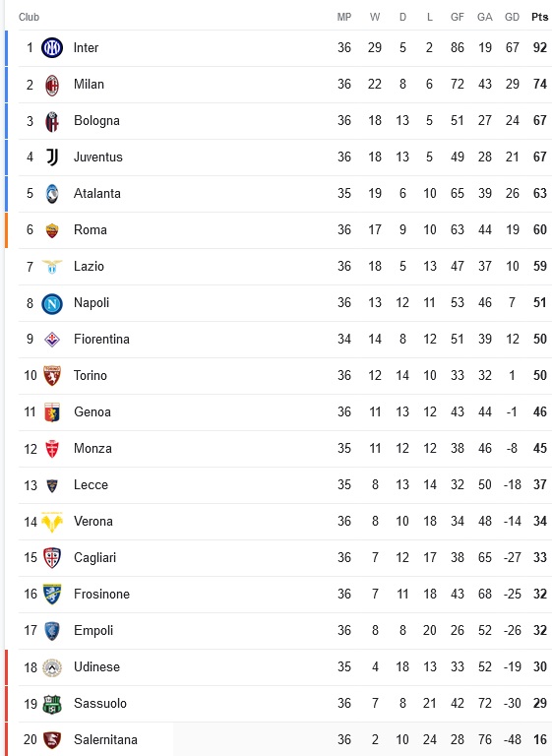
Task: Click the Pts column header
Action: (x=539, y=17)
